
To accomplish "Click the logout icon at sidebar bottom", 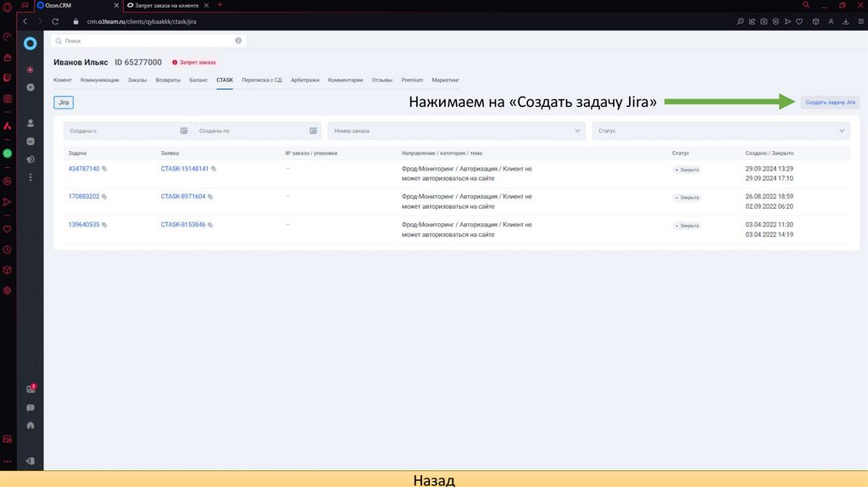I will point(31,461).
